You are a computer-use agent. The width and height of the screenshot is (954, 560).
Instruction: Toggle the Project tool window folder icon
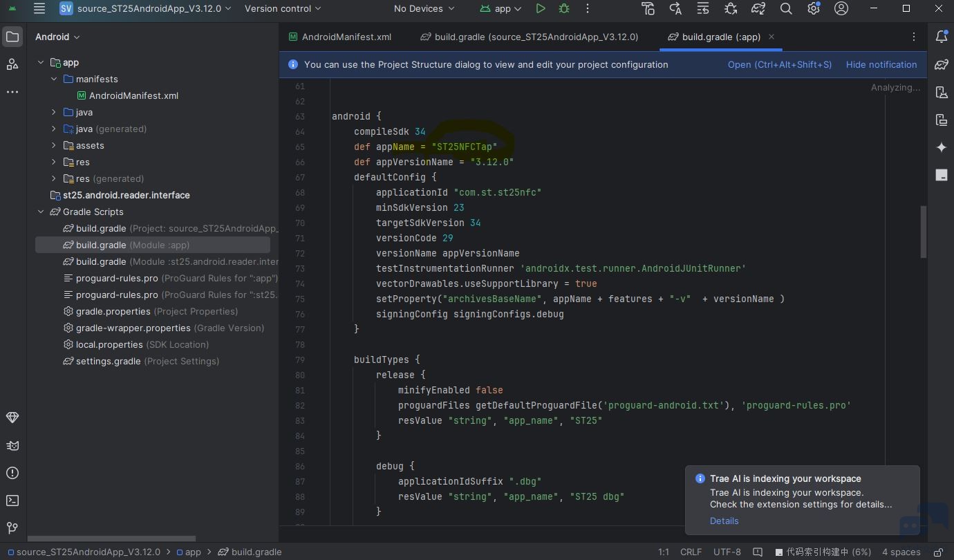click(12, 37)
